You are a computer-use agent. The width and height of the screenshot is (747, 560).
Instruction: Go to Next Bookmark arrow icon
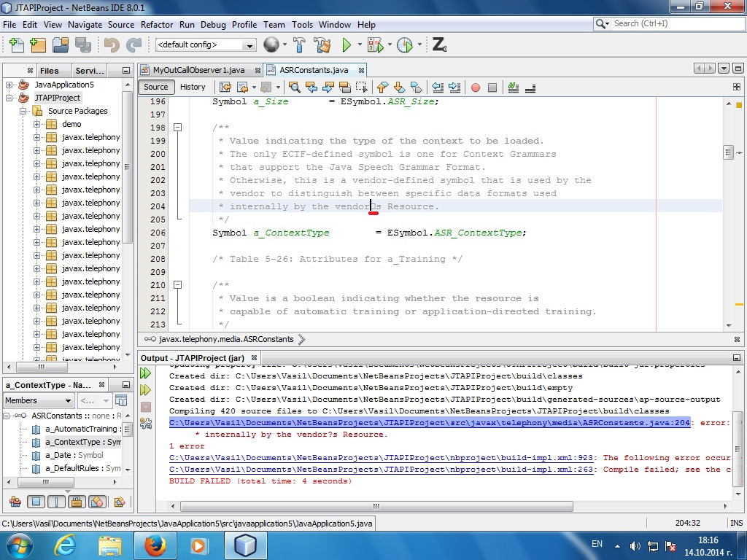[x=399, y=87]
